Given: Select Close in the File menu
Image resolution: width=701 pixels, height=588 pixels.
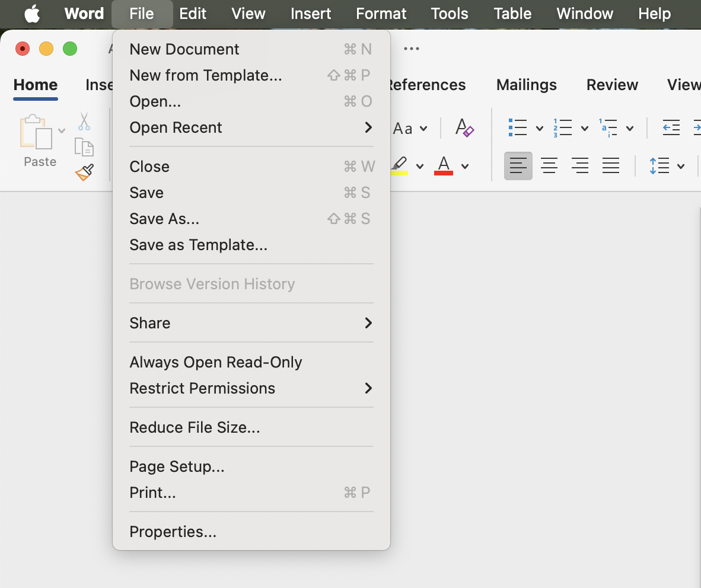Looking at the screenshot, I should (251, 167).
